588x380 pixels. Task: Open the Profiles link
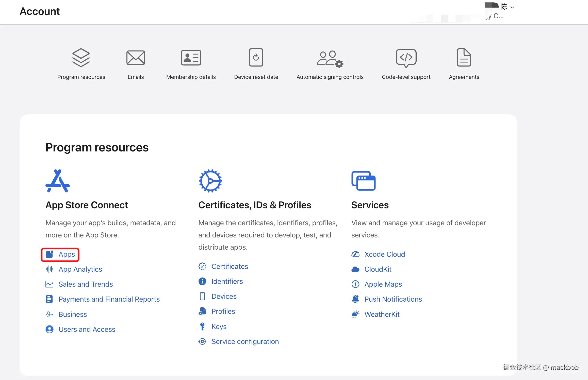coord(223,311)
